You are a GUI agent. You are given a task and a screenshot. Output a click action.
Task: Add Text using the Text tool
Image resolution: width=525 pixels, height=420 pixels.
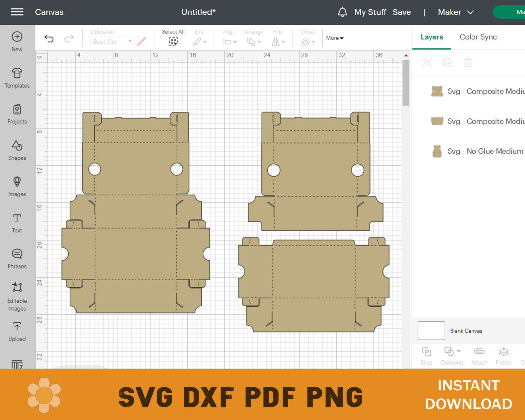tap(17, 223)
